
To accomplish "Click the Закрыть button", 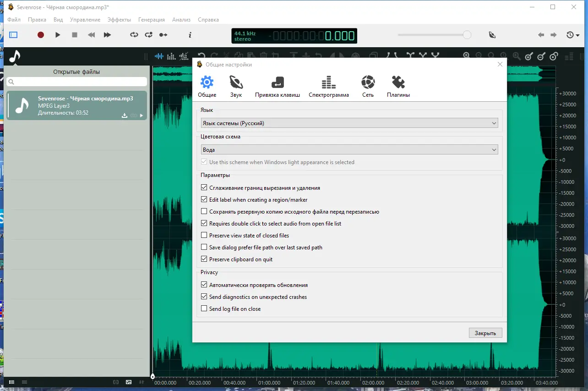I will click(485, 333).
